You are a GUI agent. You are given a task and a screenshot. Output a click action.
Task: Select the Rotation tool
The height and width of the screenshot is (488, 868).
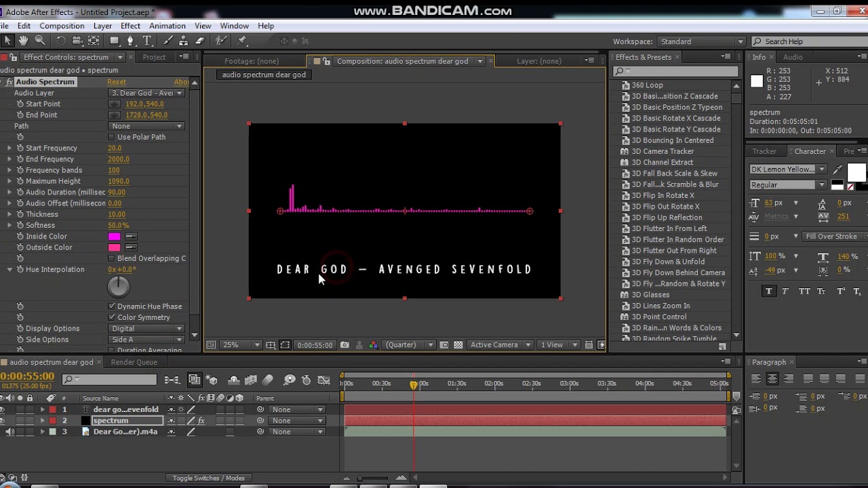pyautogui.click(x=61, y=41)
